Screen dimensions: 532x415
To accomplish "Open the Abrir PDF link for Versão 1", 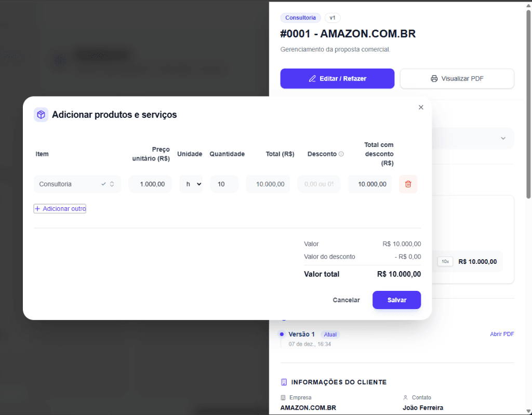I will tap(502, 334).
